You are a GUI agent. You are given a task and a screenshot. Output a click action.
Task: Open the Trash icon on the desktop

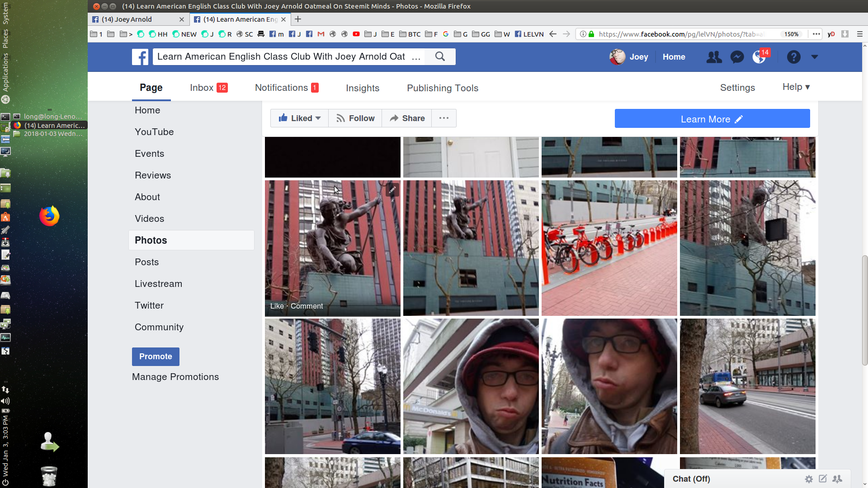pyautogui.click(x=49, y=476)
